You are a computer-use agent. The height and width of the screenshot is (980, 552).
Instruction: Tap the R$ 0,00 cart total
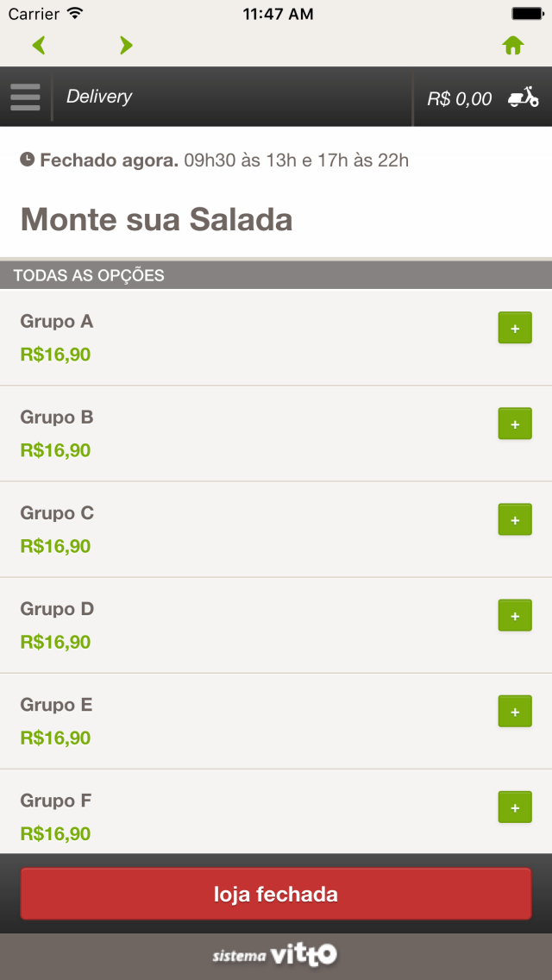[x=459, y=98]
